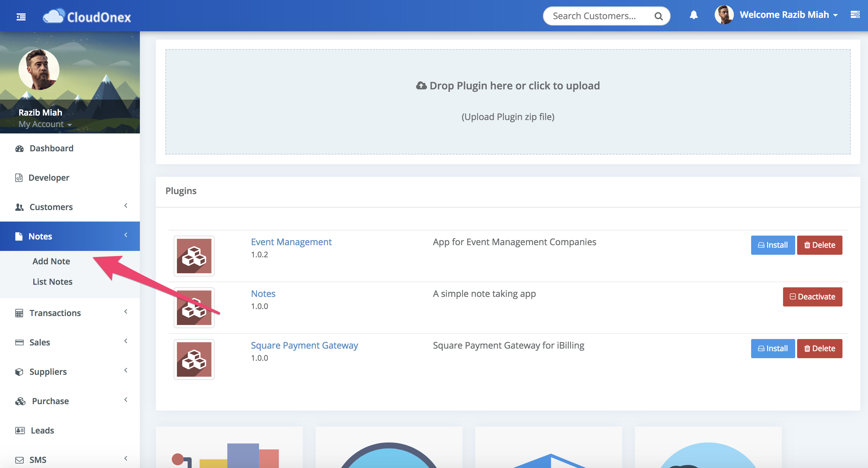This screenshot has width=868, height=468.
Task: Click the plugin upload drop zone
Action: (508, 102)
